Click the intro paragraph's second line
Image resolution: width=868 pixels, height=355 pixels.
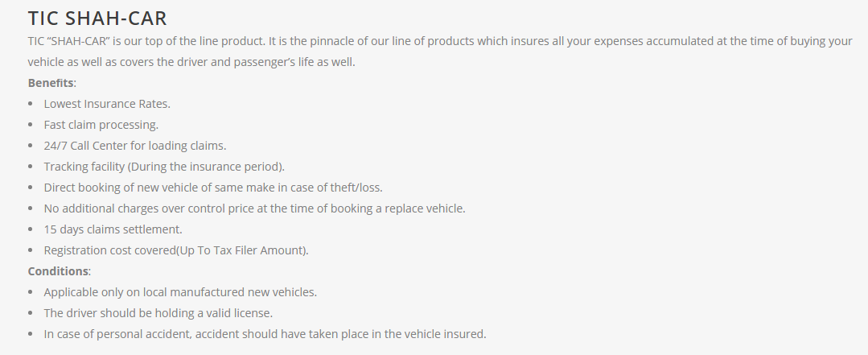coord(191,62)
